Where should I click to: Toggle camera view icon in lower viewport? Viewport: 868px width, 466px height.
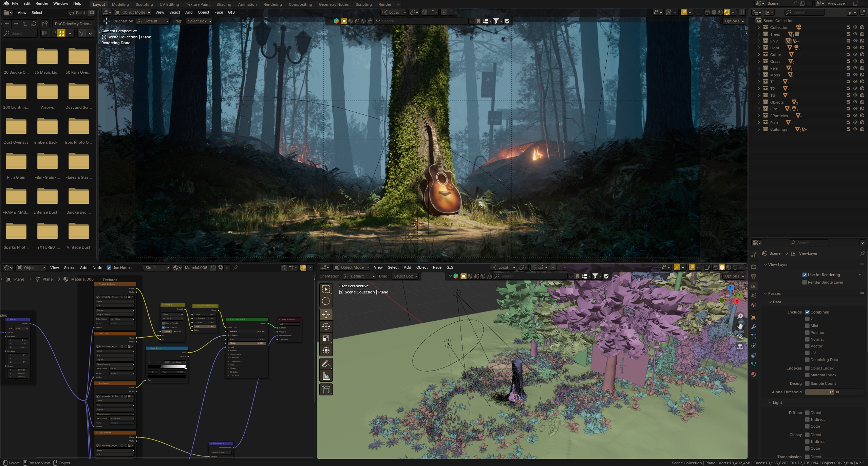coord(740,337)
